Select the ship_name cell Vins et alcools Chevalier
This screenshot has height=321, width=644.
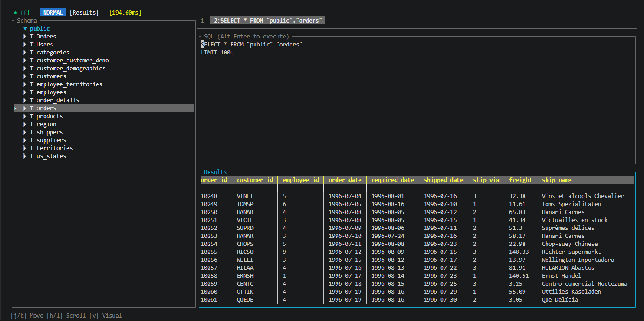tap(583, 196)
